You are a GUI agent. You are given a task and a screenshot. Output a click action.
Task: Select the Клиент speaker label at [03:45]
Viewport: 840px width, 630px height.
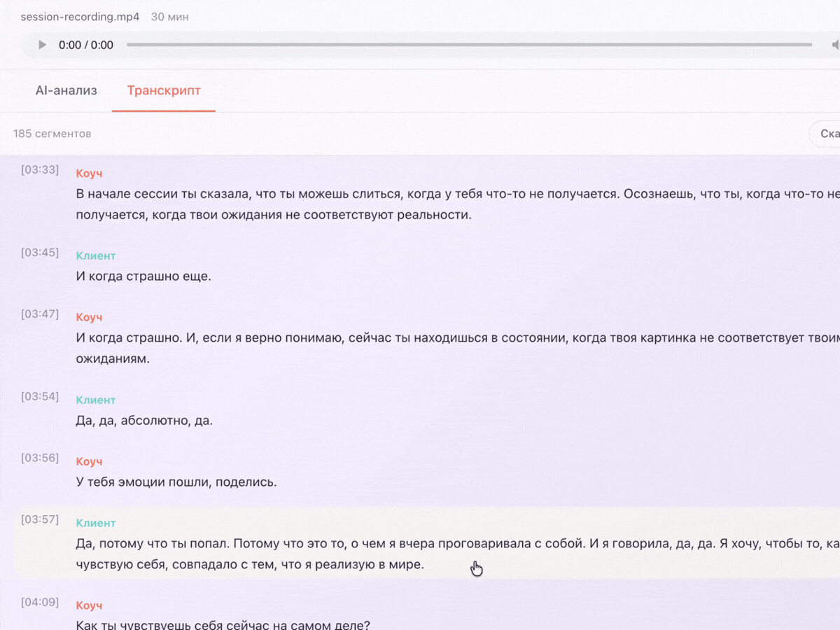pos(96,255)
